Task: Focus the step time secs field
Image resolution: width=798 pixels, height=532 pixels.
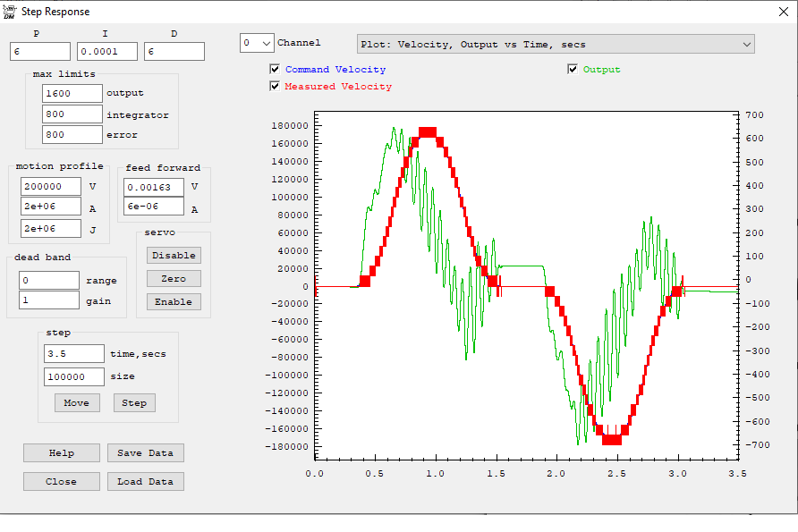Action: (73, 354)
